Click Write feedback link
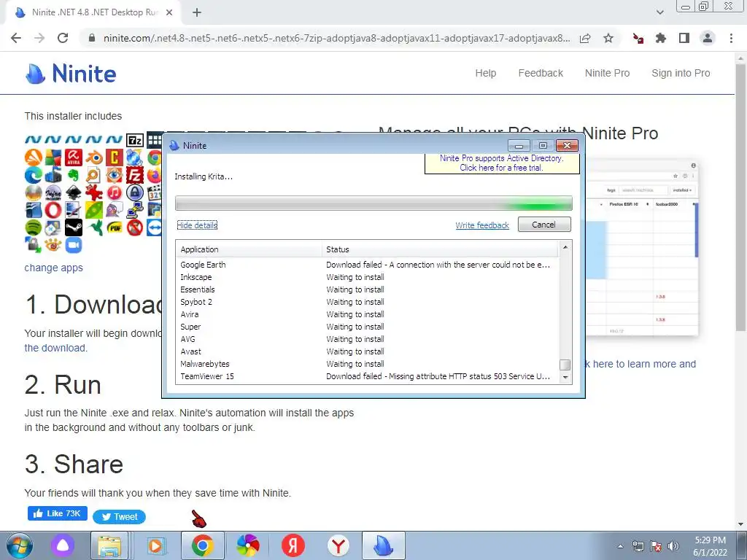 pos(482,225)
